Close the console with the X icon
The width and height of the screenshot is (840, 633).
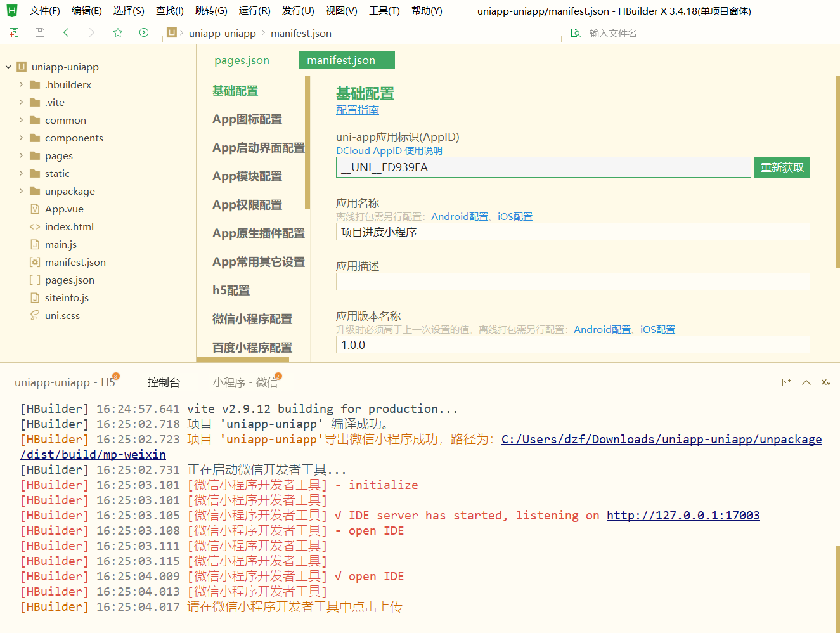coord(826,382)
